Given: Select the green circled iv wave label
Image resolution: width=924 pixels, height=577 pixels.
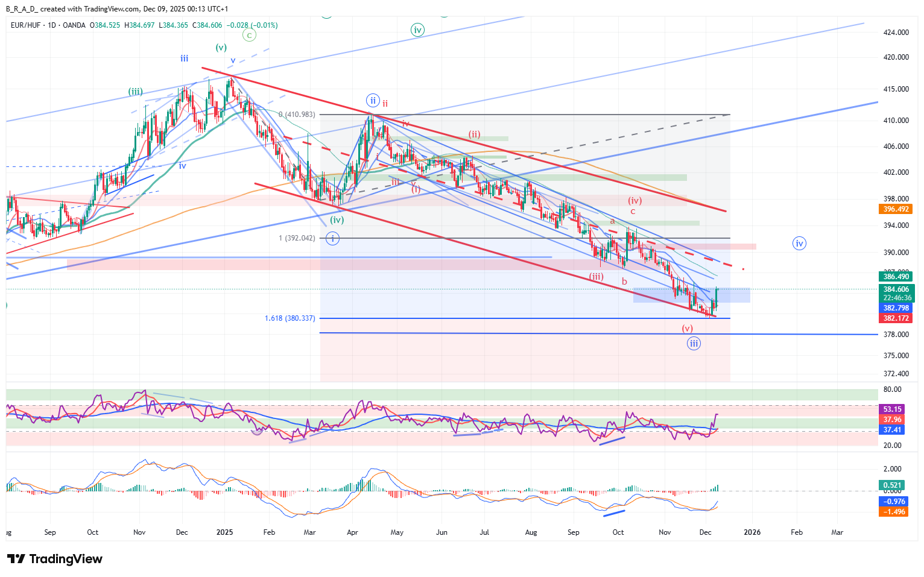Looking at the screenshot, I should tap(417, 30).
